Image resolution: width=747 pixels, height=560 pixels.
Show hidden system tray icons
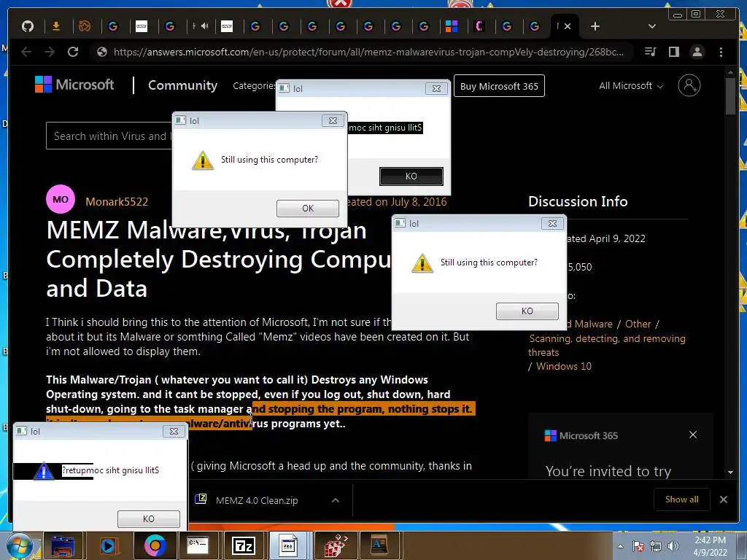tap(620, 546)
